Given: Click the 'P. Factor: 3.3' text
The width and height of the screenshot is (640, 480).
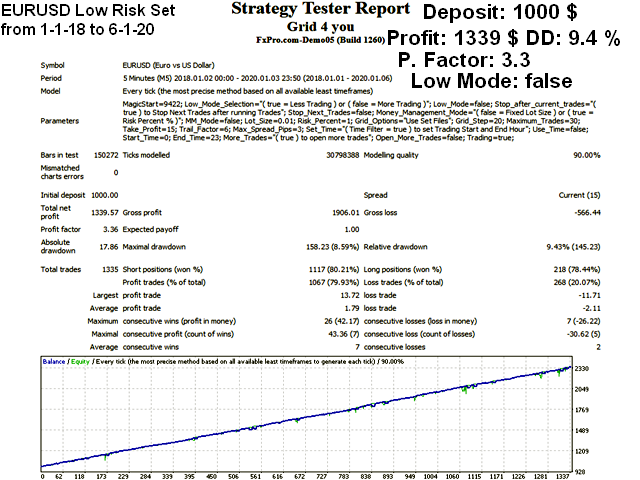Looking at the screenshot, I should pyautogui.click(x=464, y=60).
